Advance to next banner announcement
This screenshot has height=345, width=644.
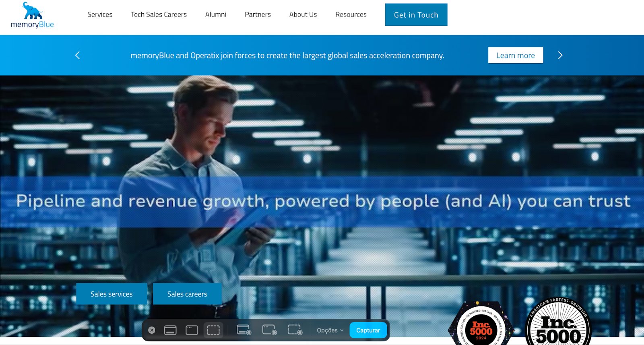pos(560,55)
